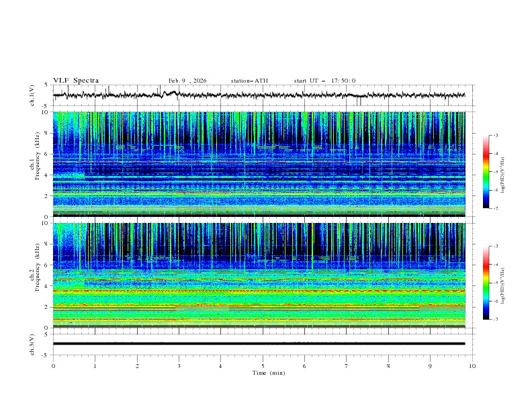
Task: Click time axis tick label "6"
Action: pos(305,366)
